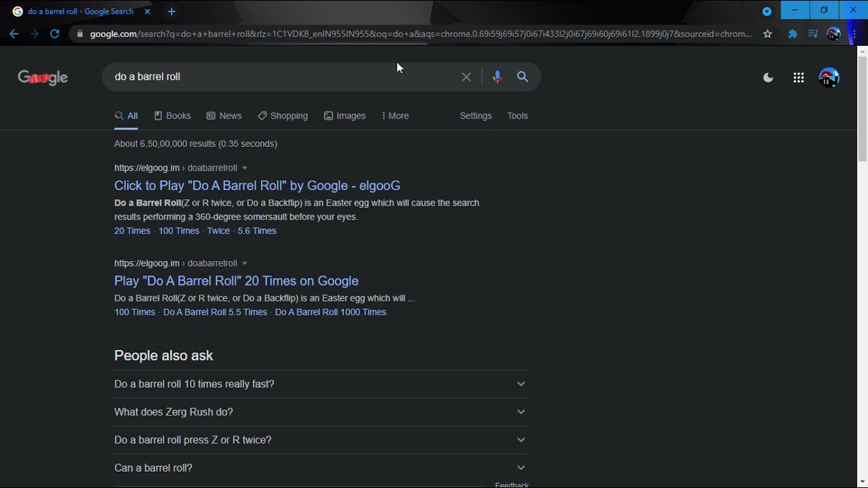Expand 'What does Zerg Rush do?' question

[321, 412]
